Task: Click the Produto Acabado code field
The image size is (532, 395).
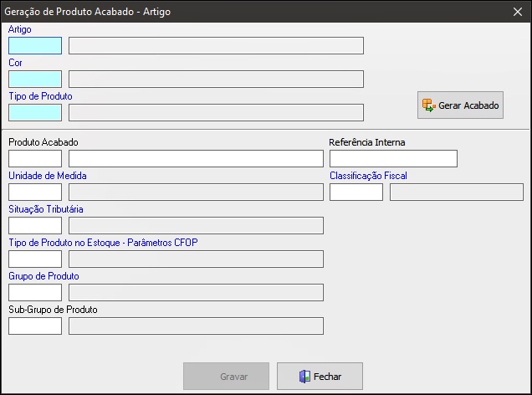Action: point(35,158)
